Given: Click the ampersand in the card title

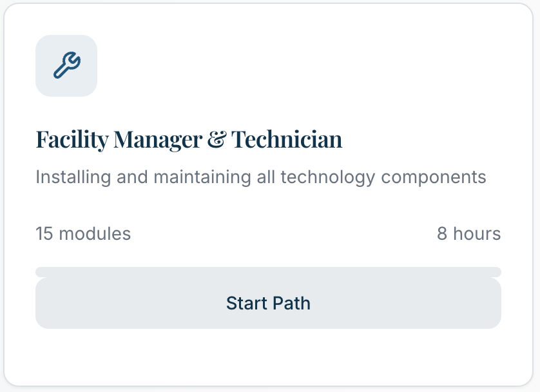Looking at the screenshot, I should pos(216,139).
